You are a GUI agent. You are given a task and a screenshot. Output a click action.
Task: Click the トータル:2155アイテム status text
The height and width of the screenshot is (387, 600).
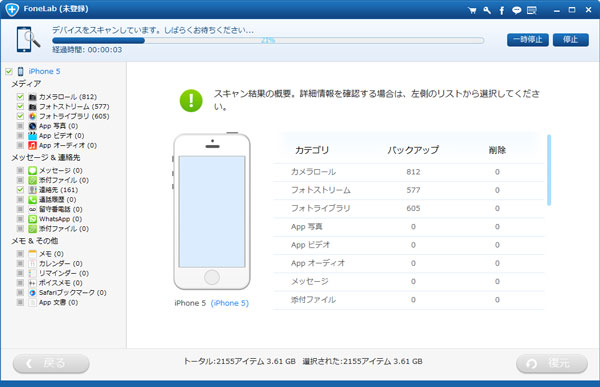(240, 361)
